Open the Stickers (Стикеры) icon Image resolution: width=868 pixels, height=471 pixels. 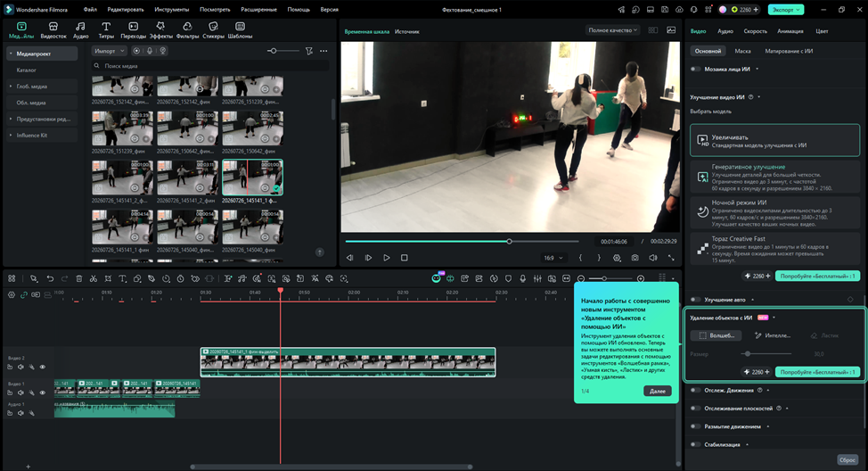point(213,30)
